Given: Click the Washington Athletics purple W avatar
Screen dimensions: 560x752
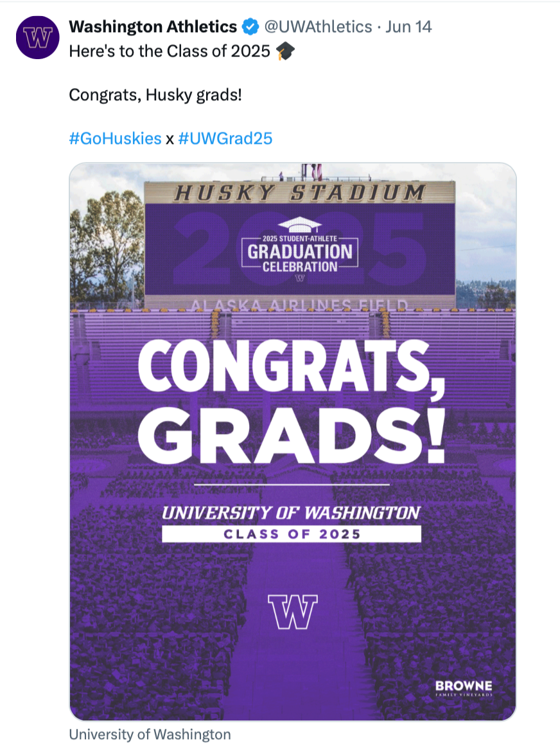Looking at the screenshot, I should (x=37, y=37).
